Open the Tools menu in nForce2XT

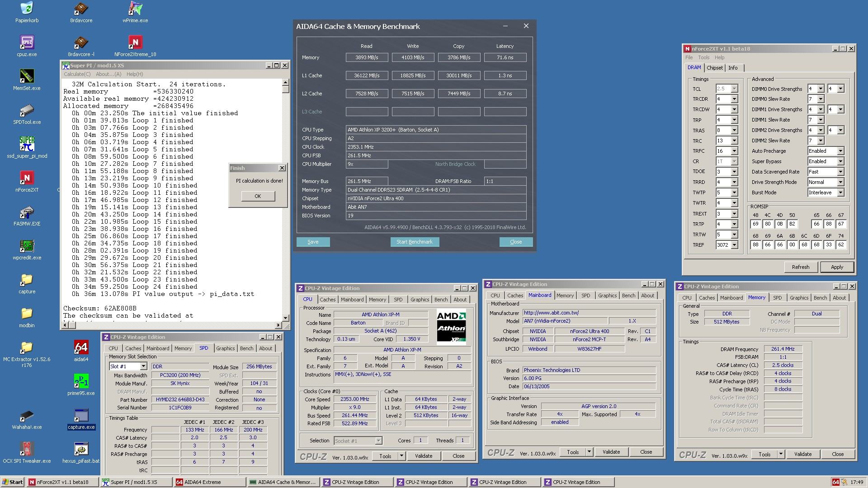(x=703, y=57)
